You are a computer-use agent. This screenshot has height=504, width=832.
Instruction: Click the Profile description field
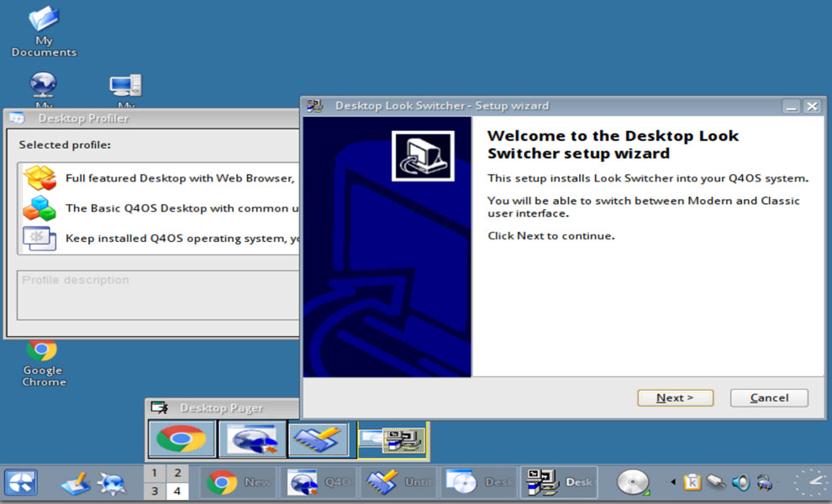click(x=158, y=295)
